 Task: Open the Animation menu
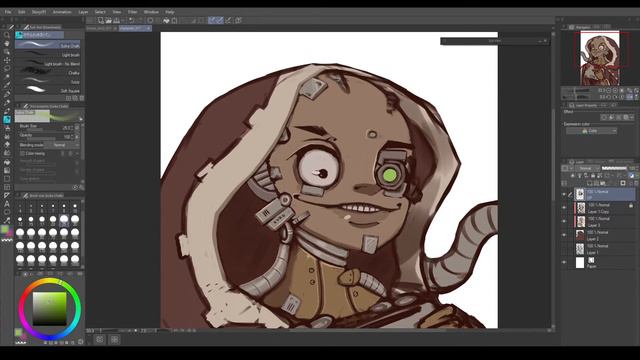point(62,12)
